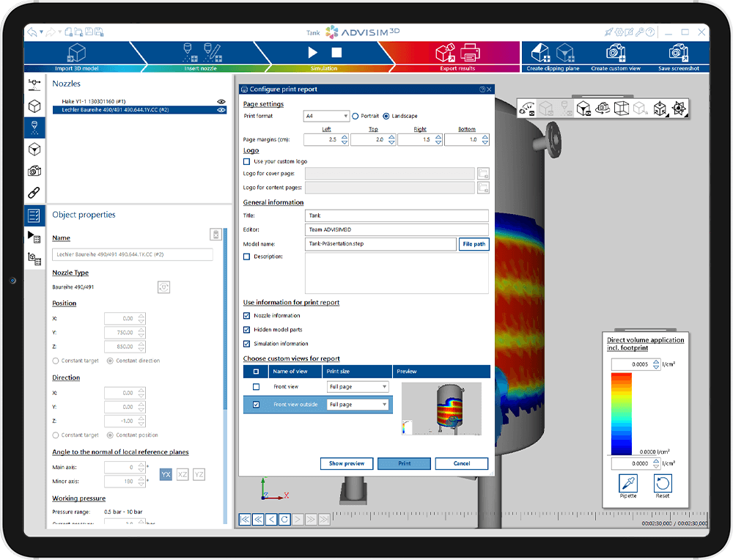The width and height of the screenshot is (733, 560).
Task: Click the File path button
Action: (x=474, y=244)
